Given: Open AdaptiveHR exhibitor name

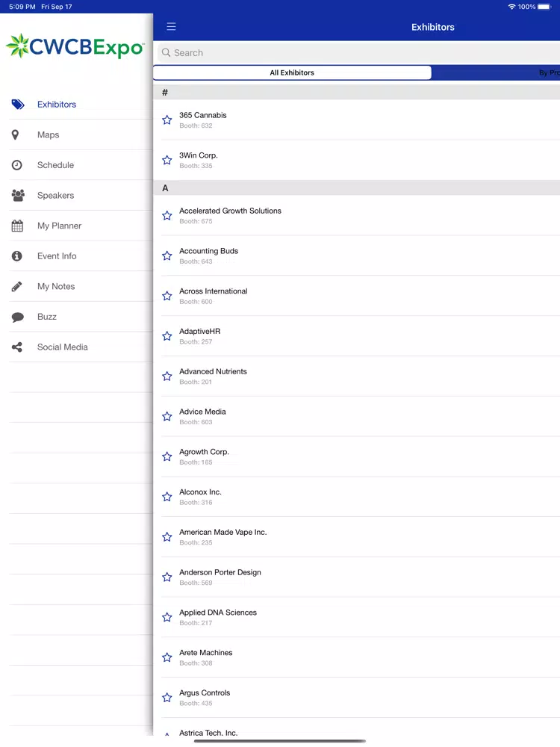Looking at the screenshot, I should [199, 332].
